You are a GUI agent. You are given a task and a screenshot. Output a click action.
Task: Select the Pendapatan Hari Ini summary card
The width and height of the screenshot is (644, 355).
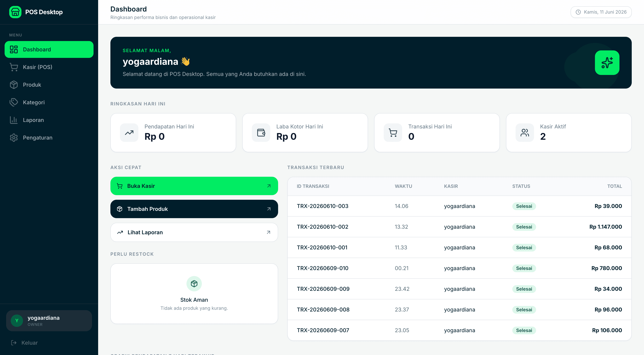coord(173,132)
